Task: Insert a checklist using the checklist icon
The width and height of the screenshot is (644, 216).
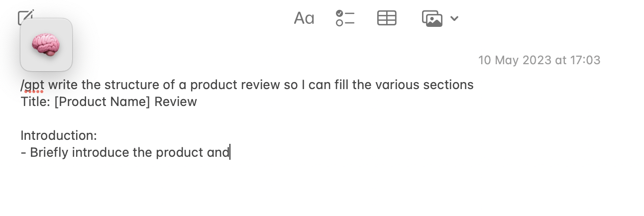Action: click(x=345, y=18)
